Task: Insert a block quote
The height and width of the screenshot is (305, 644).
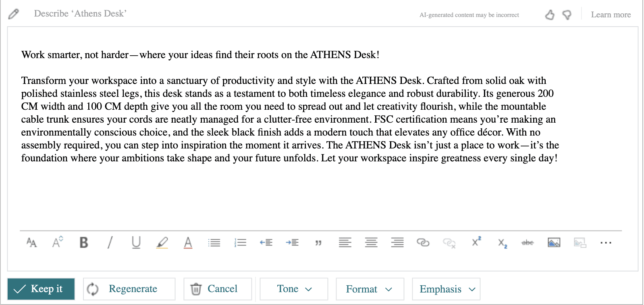Action: [x=318, y=243]
